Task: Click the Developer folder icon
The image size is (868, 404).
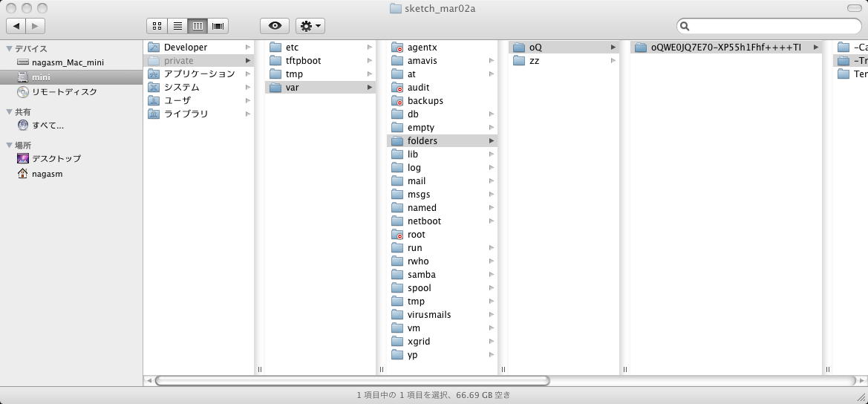Action: [x=154, y=47]
